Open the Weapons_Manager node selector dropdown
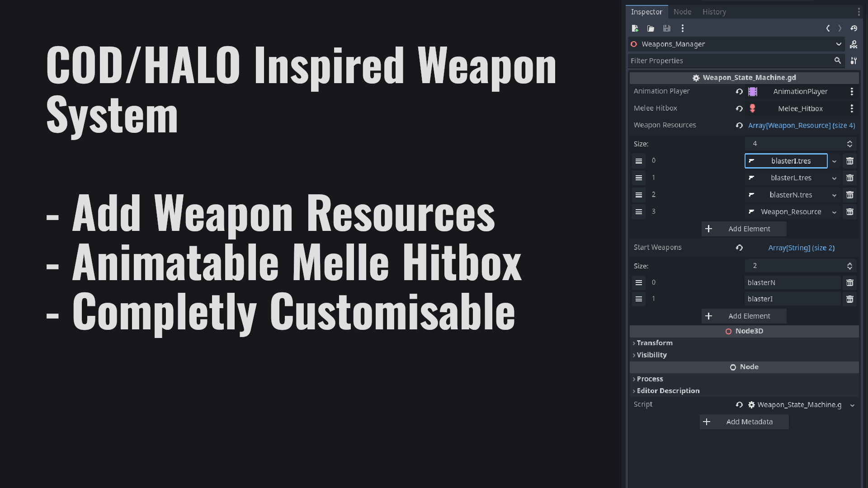The image size is (868, 488). (x=839, y=44)
